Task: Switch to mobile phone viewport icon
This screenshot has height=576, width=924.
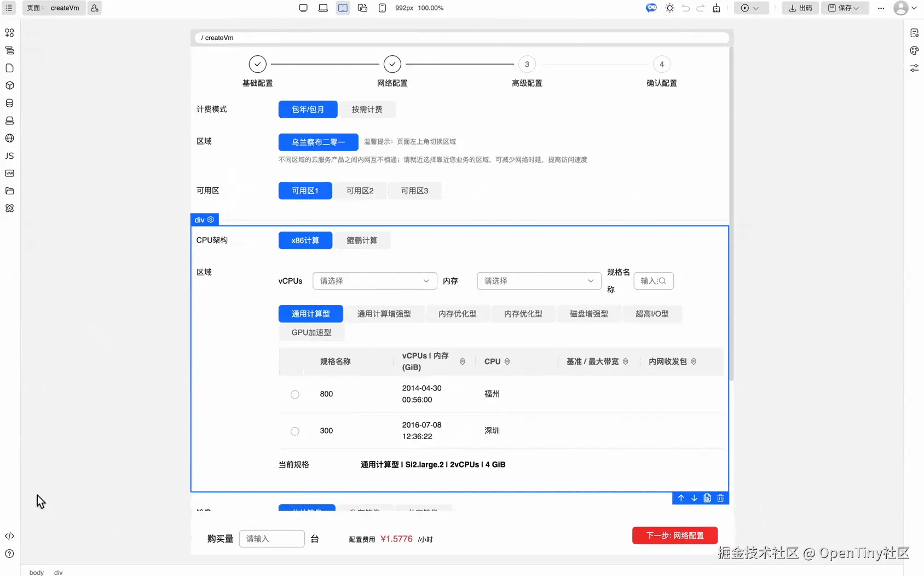Action: (x=382, y=8)
